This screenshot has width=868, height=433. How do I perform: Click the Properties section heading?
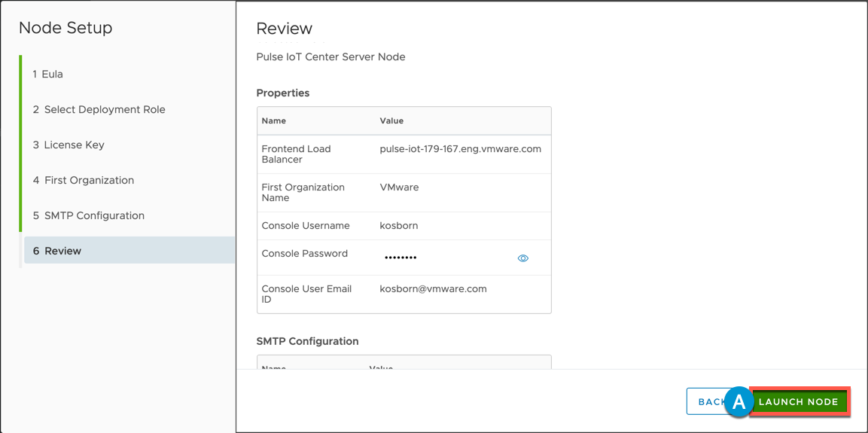point(283,93)
